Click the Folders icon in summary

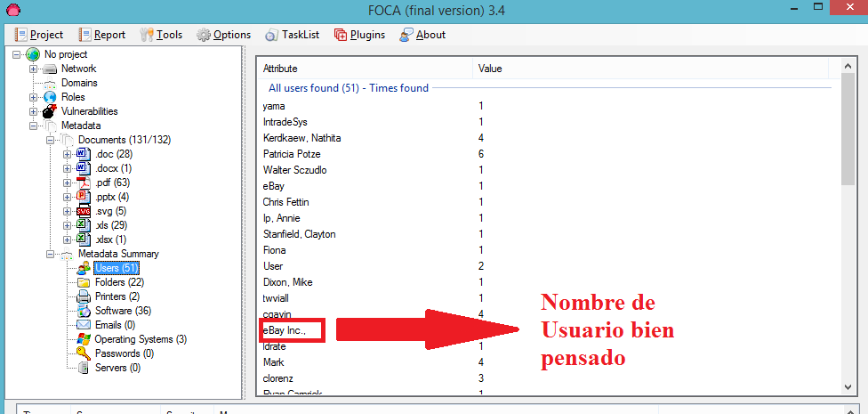84,282
